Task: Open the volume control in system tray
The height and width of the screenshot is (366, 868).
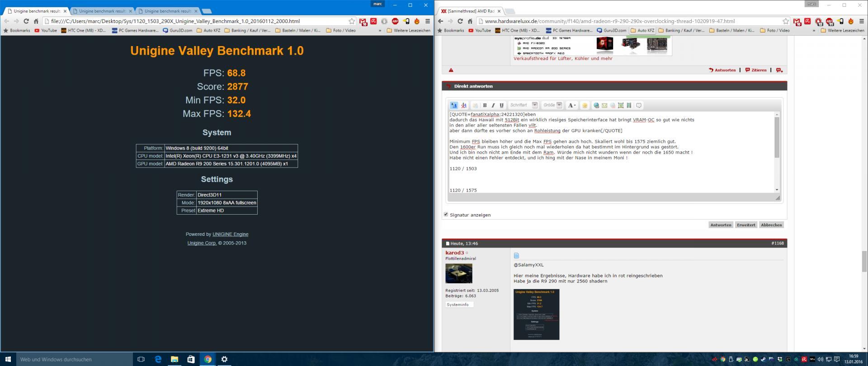Action: 821,360
